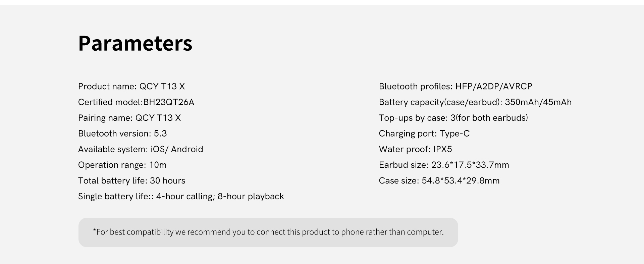
Task: Click the Bluetooth profiles: HFP/A2DP/AVRCP line
Action: point(455,87)
